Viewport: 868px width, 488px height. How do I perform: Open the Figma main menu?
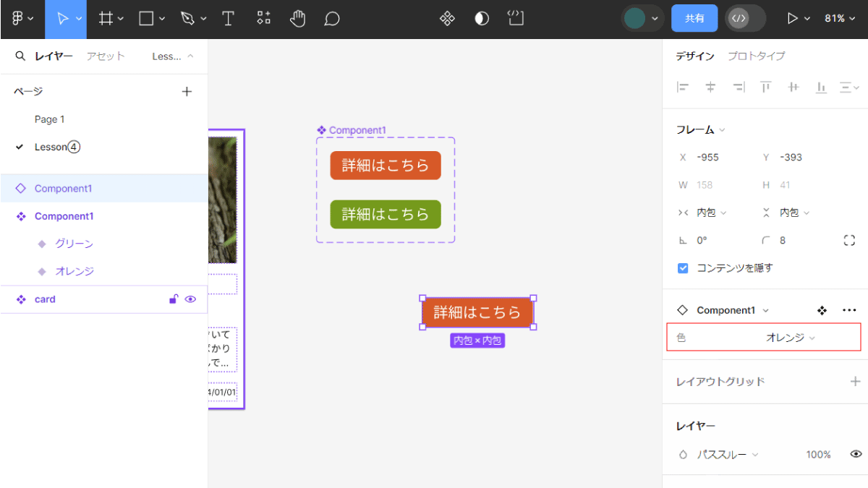coord(22,19)
